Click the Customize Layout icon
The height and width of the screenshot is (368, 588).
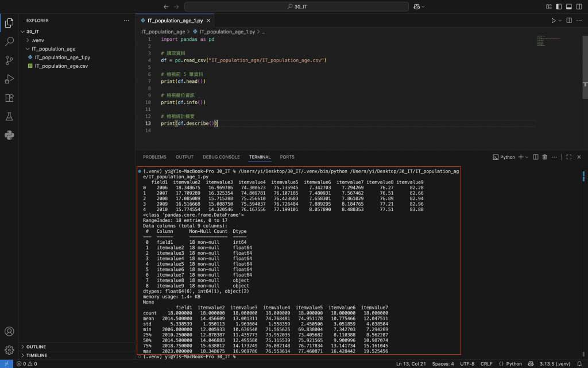point(548,7)
